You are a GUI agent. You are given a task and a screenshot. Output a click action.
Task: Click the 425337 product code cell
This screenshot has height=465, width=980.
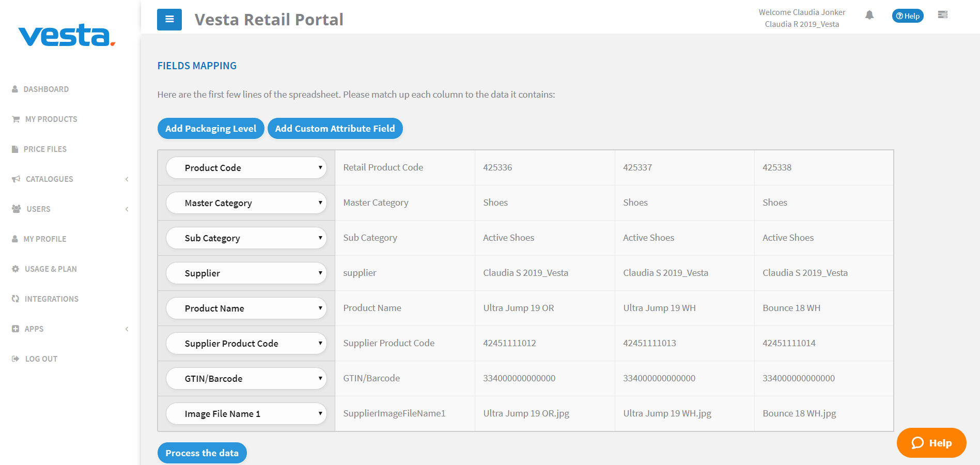pyautogui.click(x=685, y=167)
